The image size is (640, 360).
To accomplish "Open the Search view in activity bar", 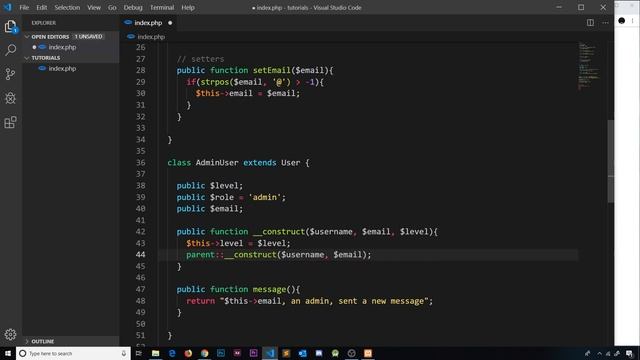I will pyautogui.click(x=10, y=50).
